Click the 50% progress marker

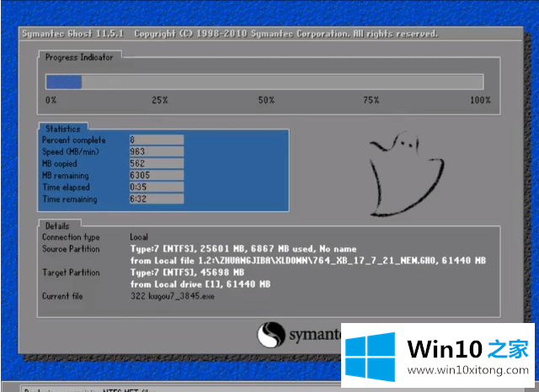pos(266,100)
